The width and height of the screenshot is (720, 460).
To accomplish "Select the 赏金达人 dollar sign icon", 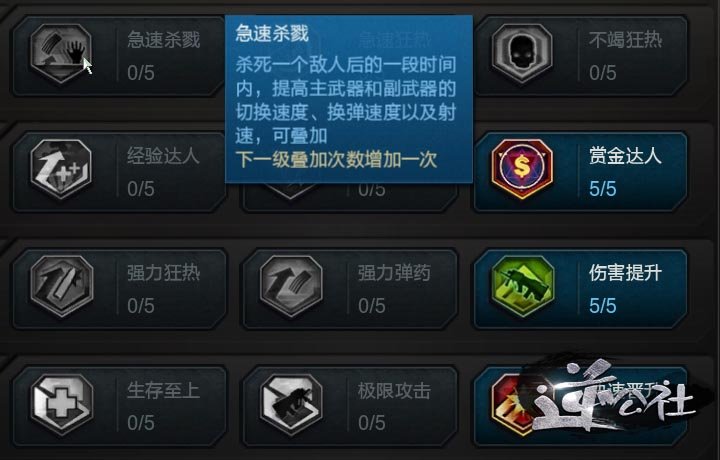I will click(x=522, y=169).
